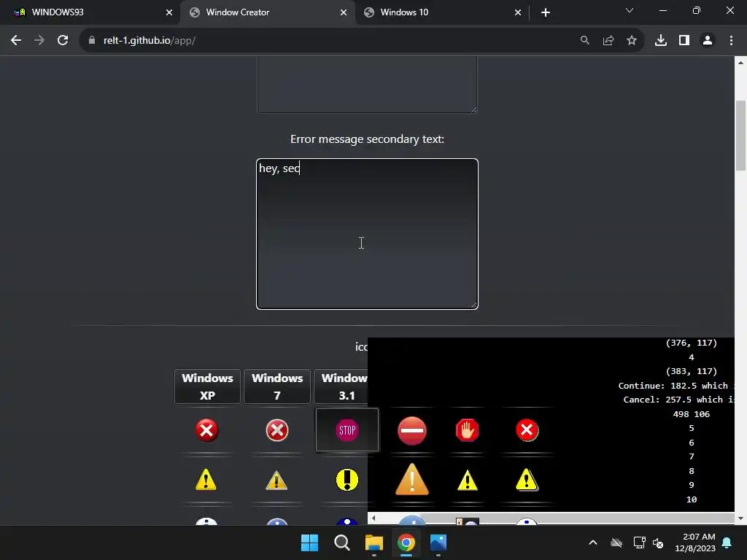The image size is (747, 560).
Task: Open the Photos app from taskbar
Action: [438, 542]
